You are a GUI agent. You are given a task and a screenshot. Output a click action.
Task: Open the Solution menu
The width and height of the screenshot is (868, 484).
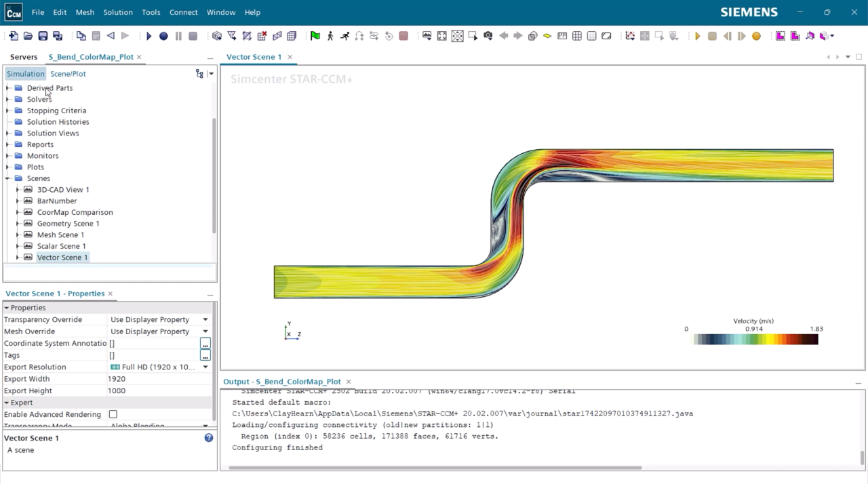[x=118, y=12]
